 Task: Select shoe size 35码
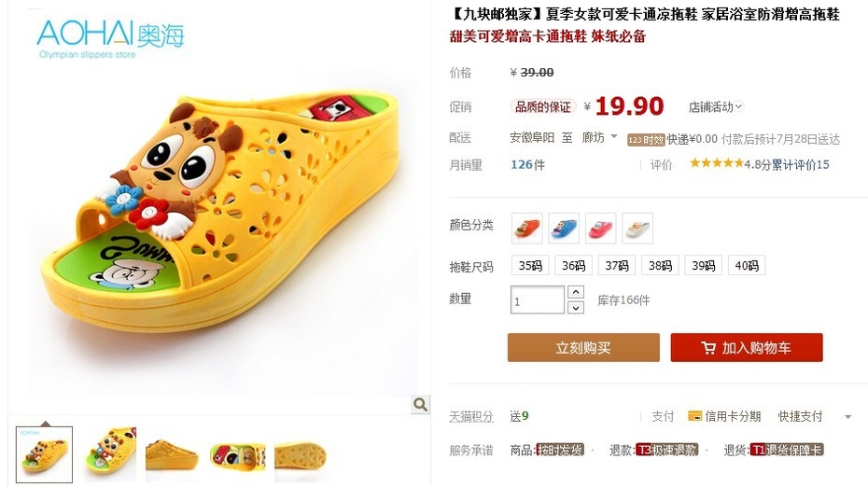[530, 266]
